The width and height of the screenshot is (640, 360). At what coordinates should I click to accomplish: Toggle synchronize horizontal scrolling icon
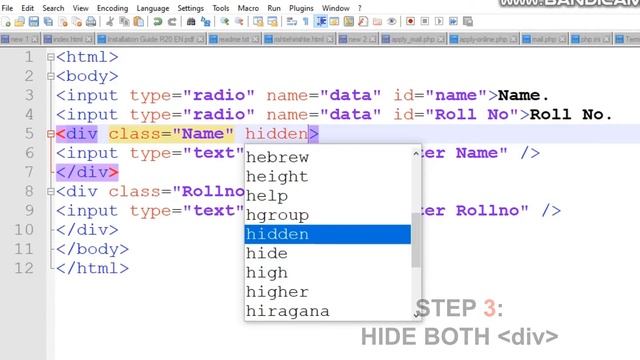tap(272, 22)
